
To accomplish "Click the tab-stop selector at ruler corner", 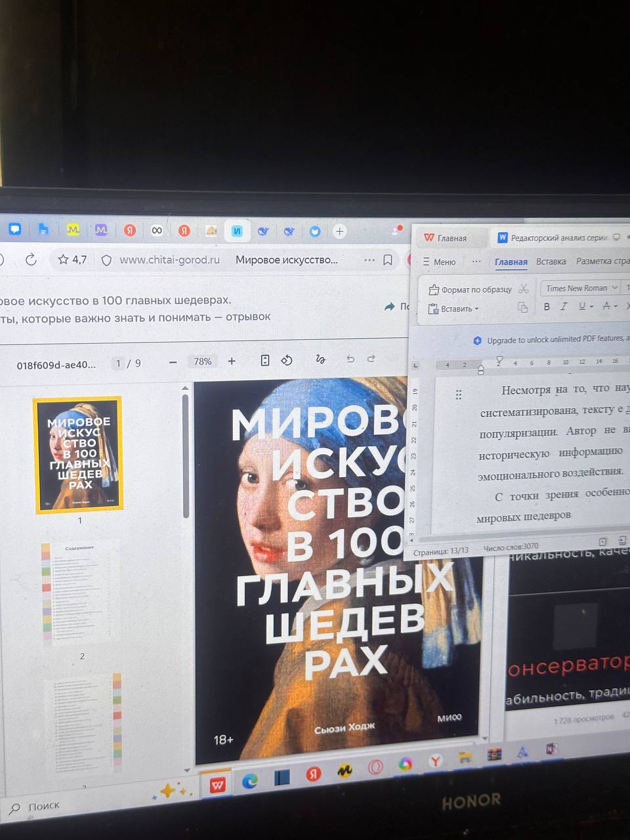I will (415, 366).
